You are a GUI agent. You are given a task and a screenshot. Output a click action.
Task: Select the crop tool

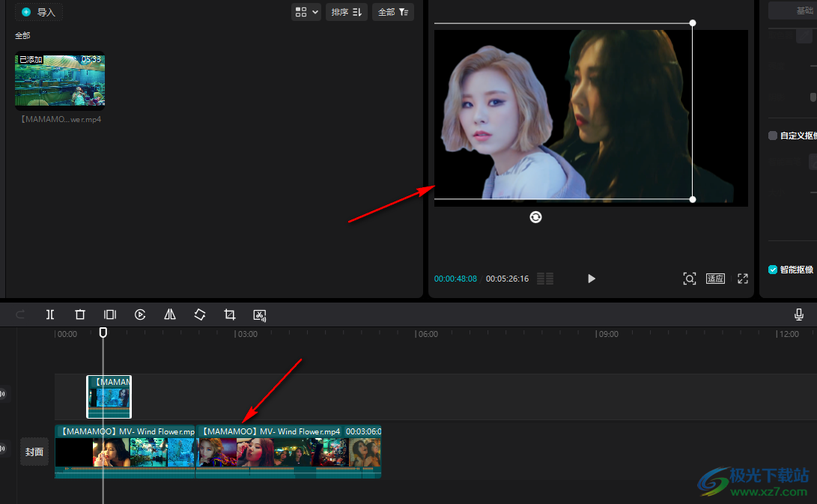[x=229, y=315]
